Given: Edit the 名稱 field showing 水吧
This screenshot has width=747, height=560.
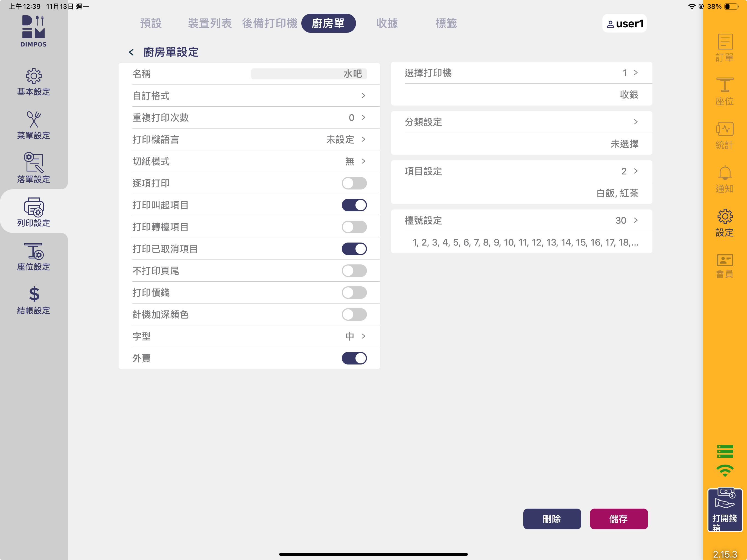Looking at the screenshot, I should 309,74.
